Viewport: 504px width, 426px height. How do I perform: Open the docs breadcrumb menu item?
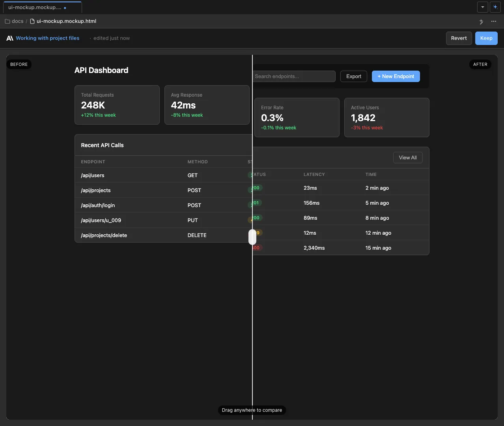pos(17,21)
